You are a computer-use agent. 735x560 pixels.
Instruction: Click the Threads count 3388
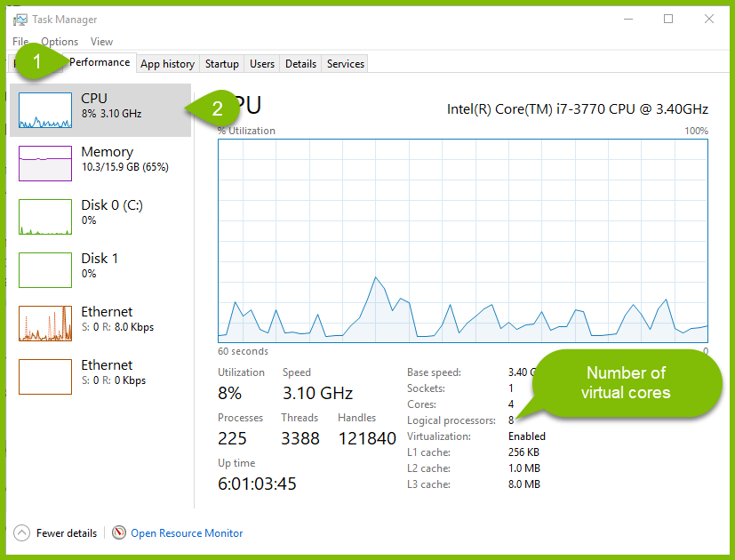(x=300, y=438)
